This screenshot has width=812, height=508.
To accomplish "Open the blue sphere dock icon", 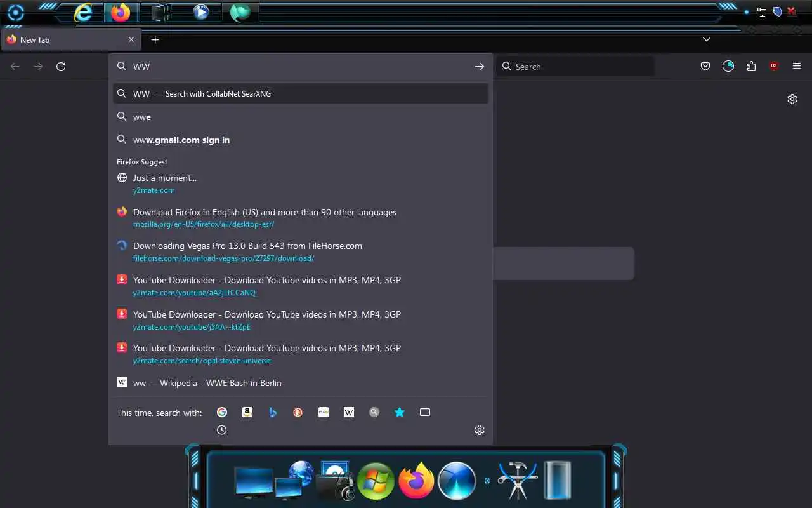I will 457,481.
